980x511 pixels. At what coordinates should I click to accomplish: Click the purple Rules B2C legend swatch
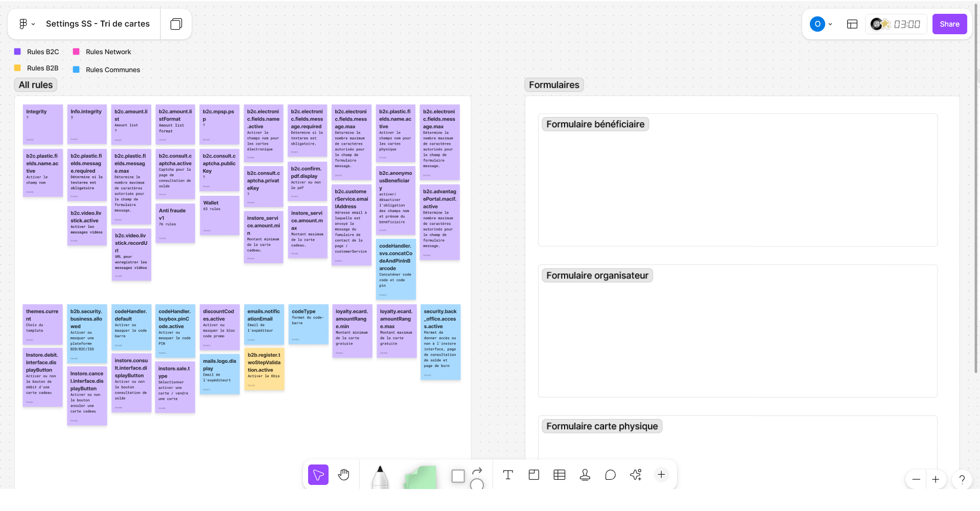click(17, 52)
